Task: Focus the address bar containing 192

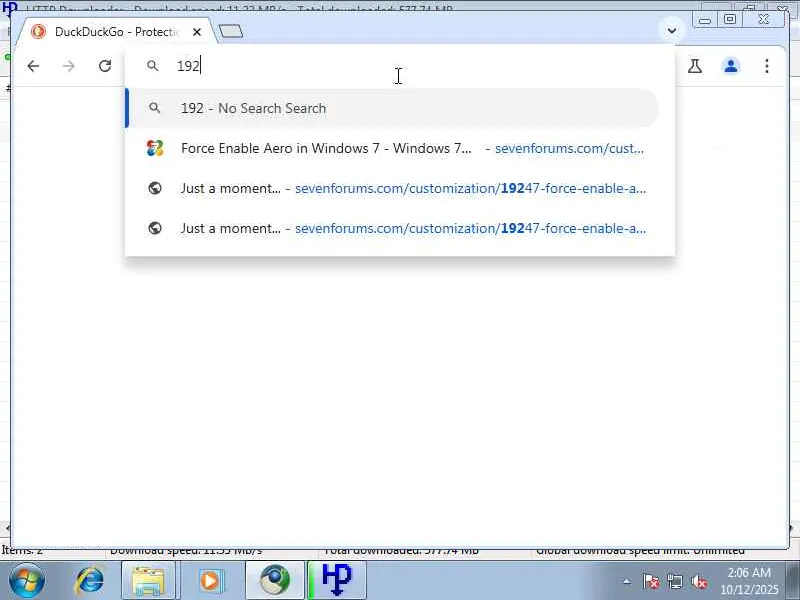Action: (x=398, y=66)
